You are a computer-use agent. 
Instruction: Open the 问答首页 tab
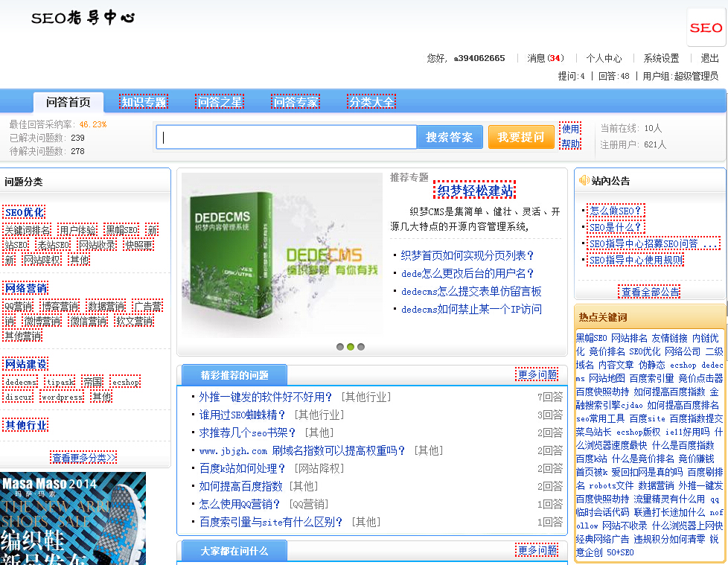click(x=68, y=102)
